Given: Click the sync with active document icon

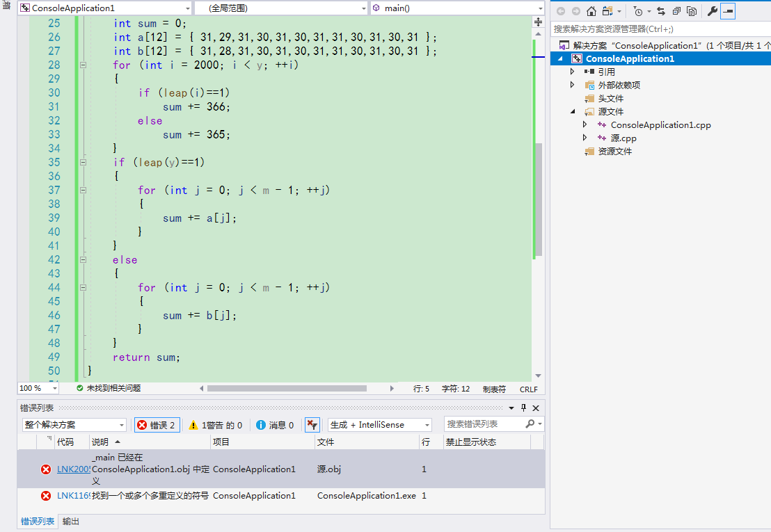Looking at the screenshot, I should pos(661,11).
